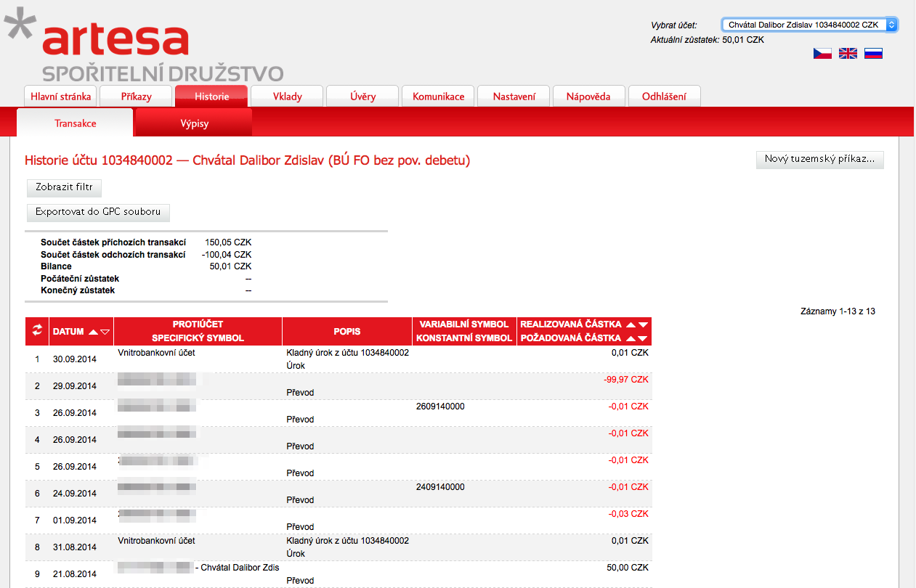Sort Realizovaná částka descending

coord(643,324)
